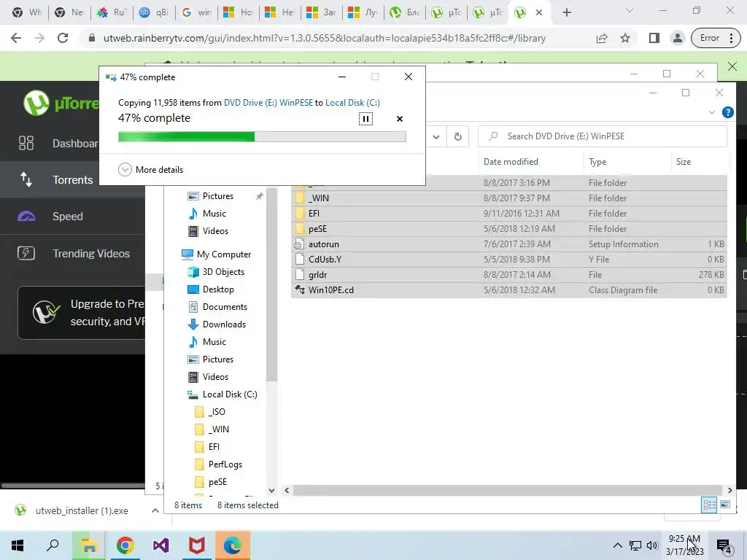Pause the file copy operation
The width and height of the screenshot is (747, 560).
365,119
